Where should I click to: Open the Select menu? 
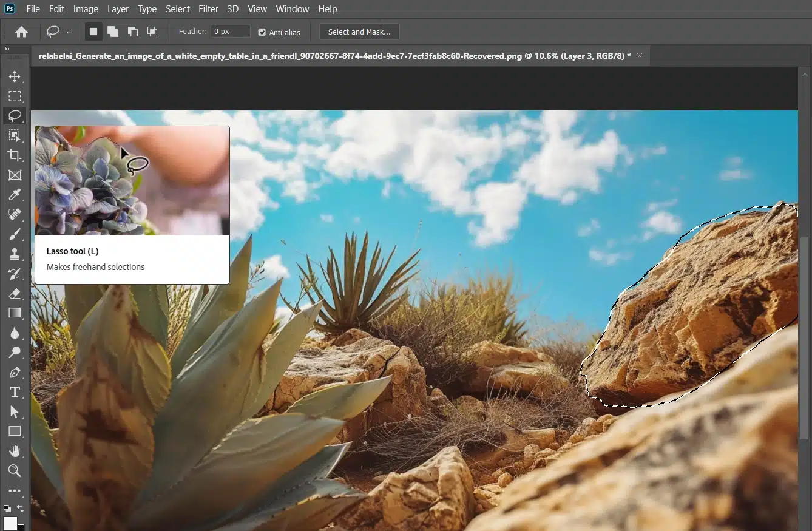coord(178,9)
